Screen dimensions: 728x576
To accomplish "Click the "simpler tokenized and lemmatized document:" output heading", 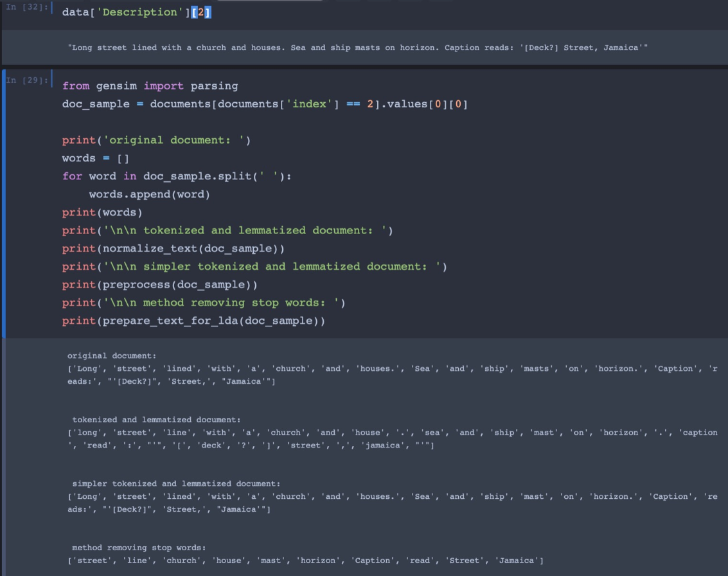I will (176, 483).
